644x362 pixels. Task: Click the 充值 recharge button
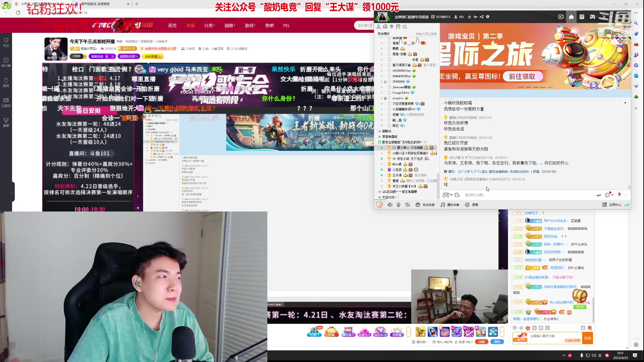click(481, 342)
